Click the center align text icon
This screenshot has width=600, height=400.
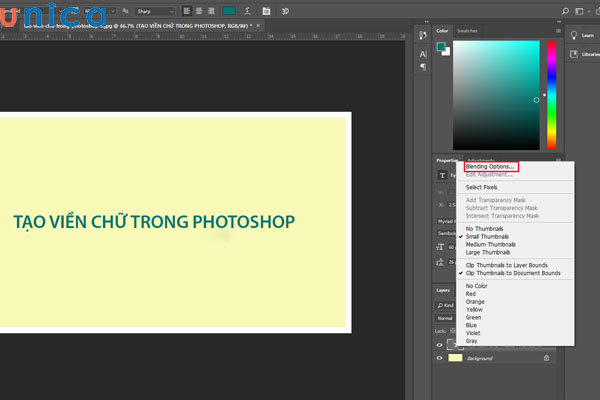(x=199, y=11)
